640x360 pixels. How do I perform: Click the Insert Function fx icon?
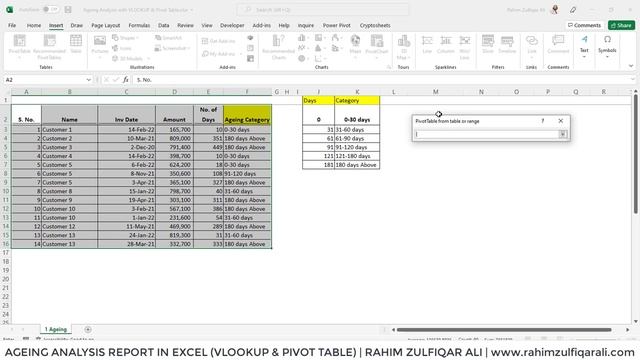126,80
